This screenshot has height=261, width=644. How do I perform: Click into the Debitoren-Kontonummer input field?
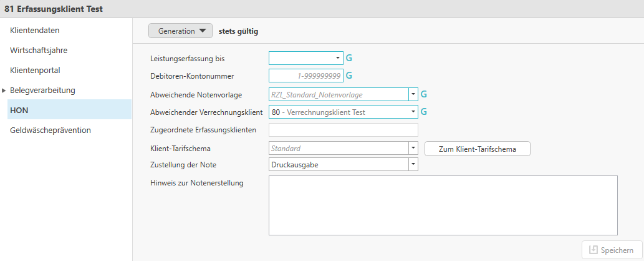[305, 76]
